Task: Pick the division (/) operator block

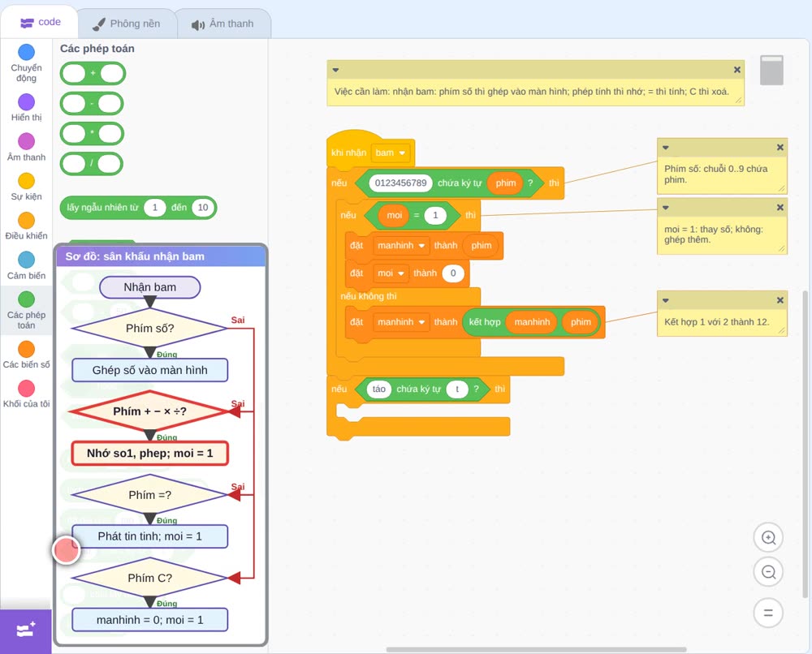Action: click(x=92, y=164)
